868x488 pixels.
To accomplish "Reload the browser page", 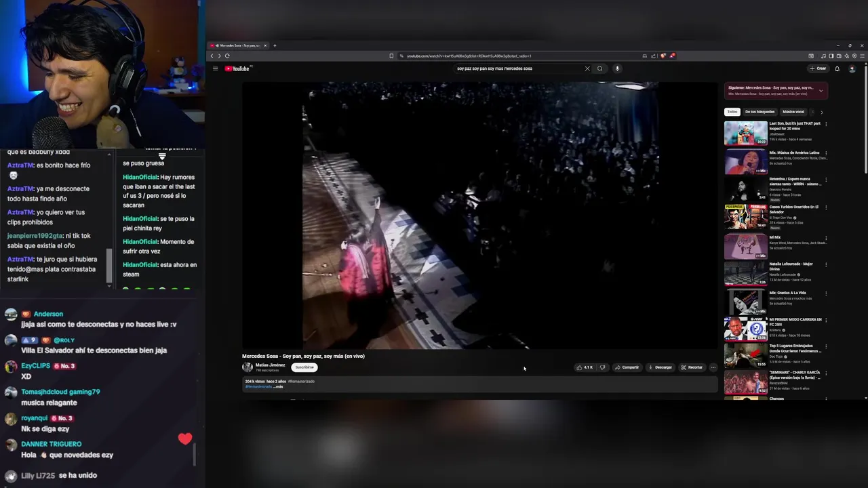I will (x=227, y=56).
